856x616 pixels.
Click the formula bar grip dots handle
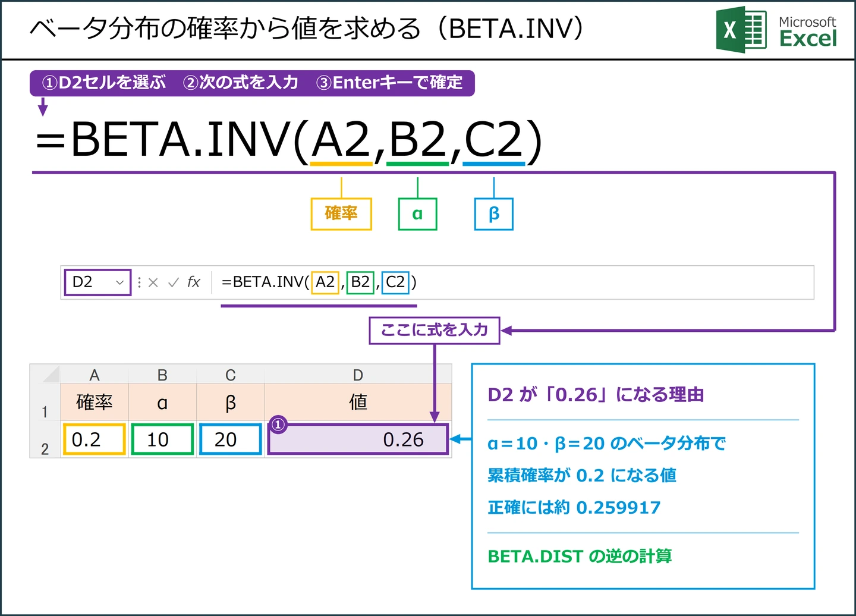coord(140,282)
